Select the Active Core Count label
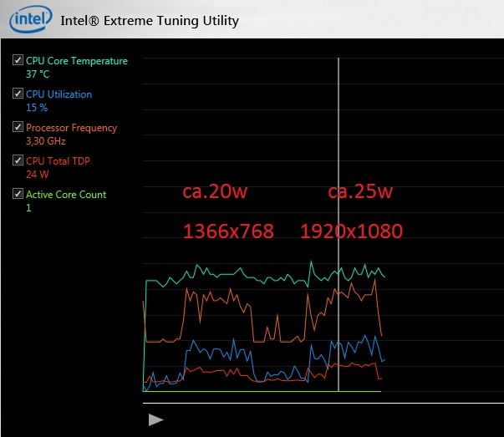Screen dimensions: 504x437 pos(66,195)
